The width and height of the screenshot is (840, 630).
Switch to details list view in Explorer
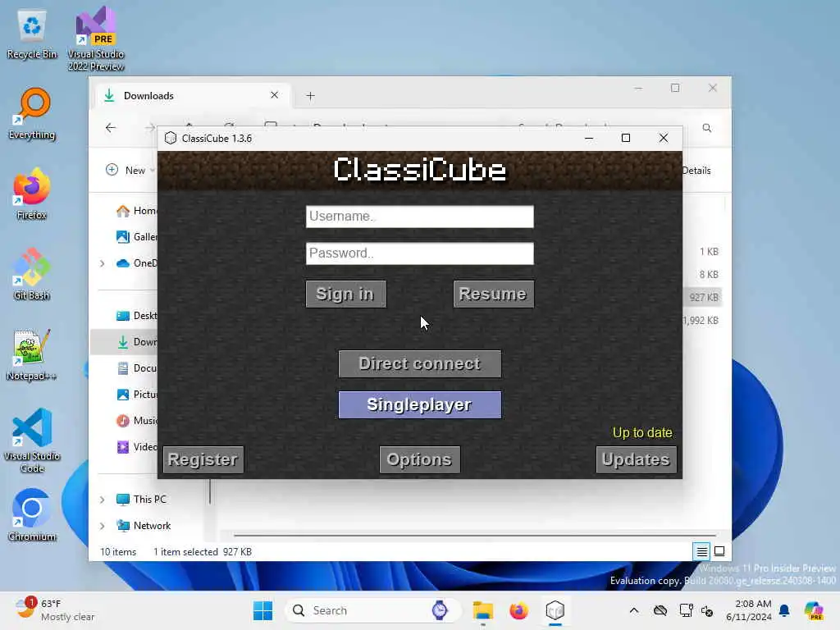pos(701,551)
